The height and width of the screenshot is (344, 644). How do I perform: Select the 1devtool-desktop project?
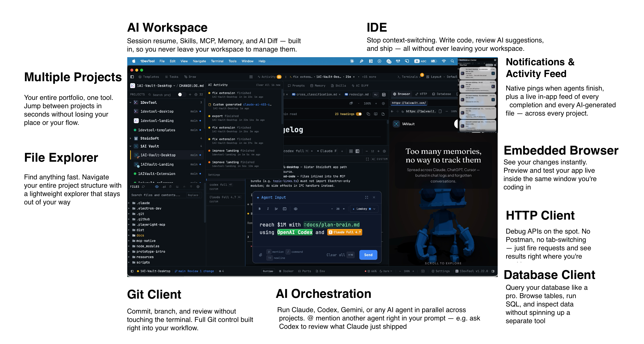pos(167,111)
